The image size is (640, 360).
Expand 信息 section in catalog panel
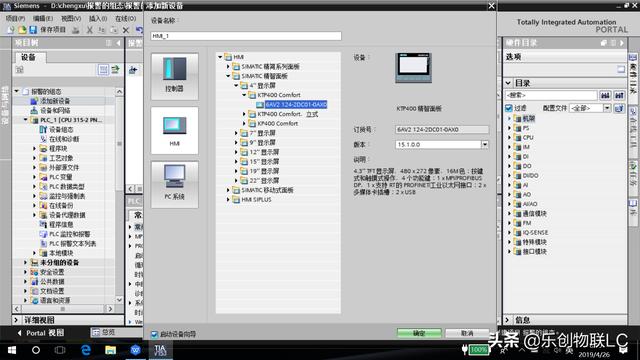point(507,320)
